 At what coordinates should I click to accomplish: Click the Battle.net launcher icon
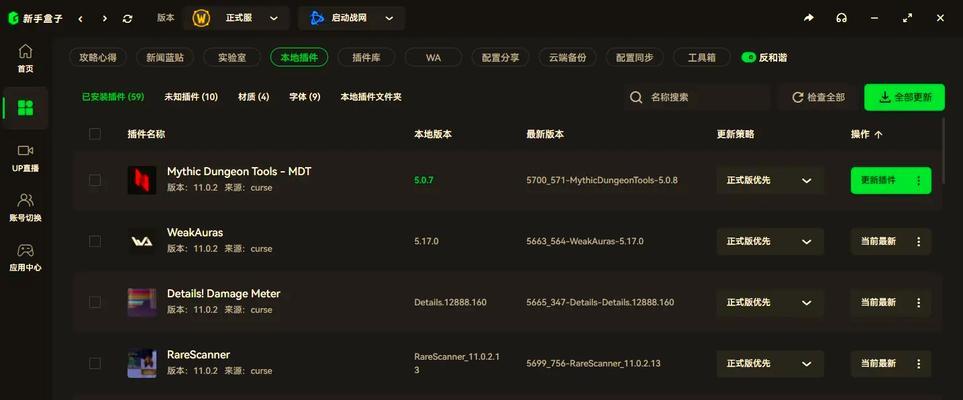coord(317,18)
